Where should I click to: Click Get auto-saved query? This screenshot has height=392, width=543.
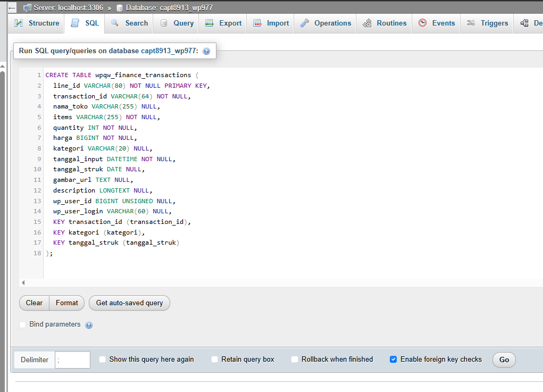[x=129, y=303]
